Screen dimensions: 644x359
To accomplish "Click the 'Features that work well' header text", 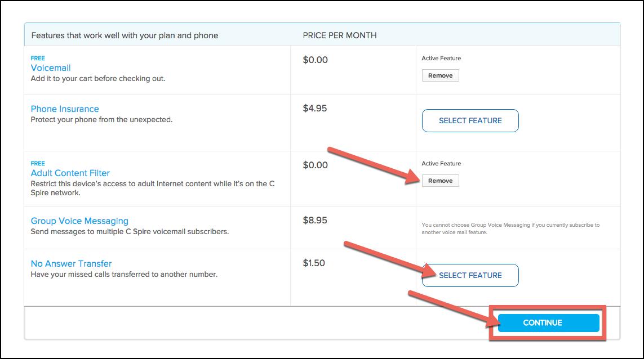I will click(125, 35).
